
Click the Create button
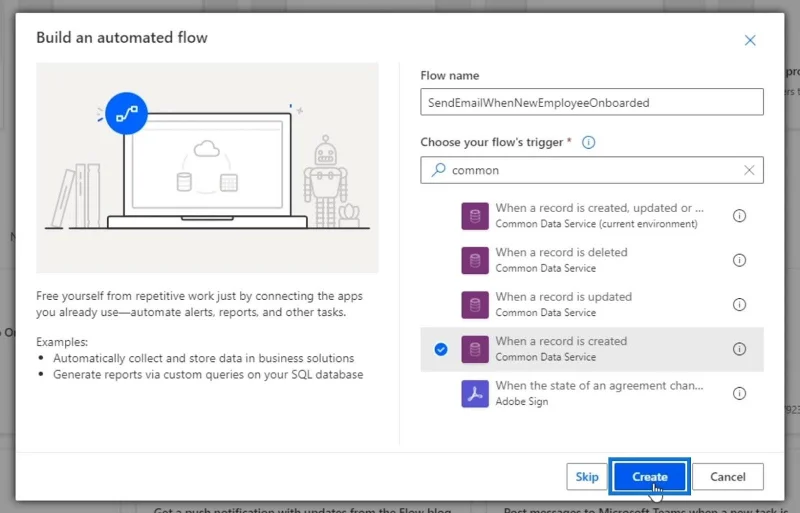pos(649,476)
